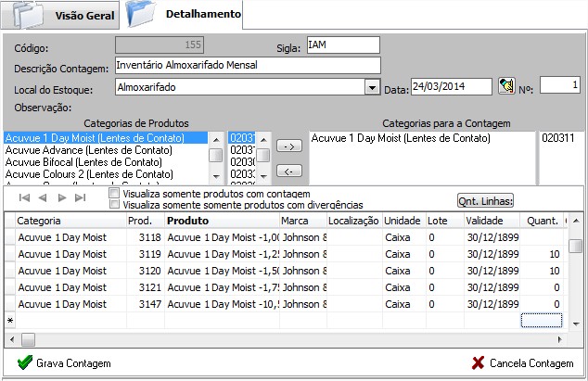
Task: Go to the previous record navigation arrow
Action: click(43, 197)
